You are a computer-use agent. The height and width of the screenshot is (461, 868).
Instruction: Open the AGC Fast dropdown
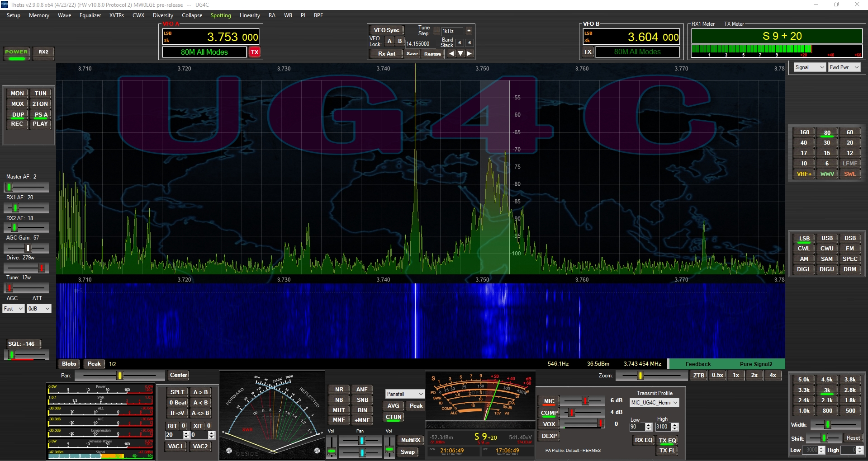click(x=13, y=309)
